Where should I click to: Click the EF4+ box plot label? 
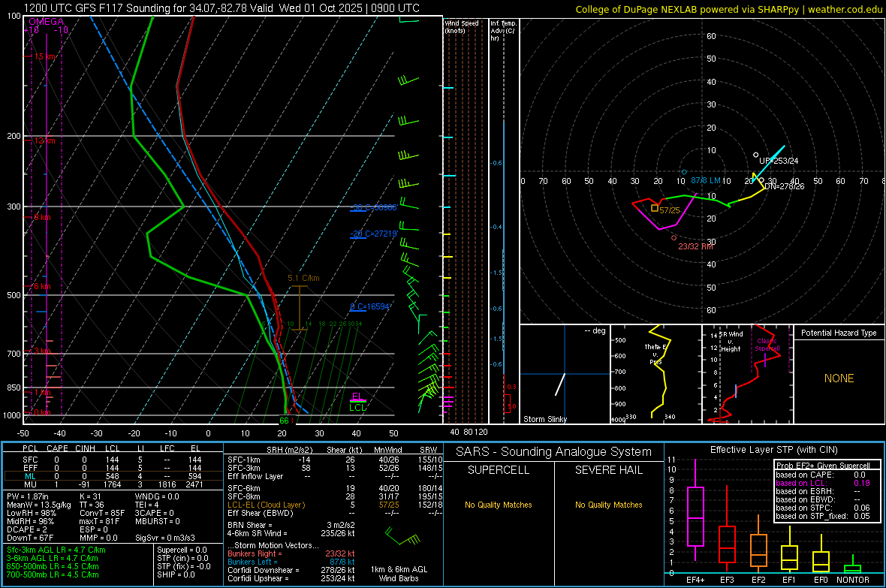coord(695,580)
